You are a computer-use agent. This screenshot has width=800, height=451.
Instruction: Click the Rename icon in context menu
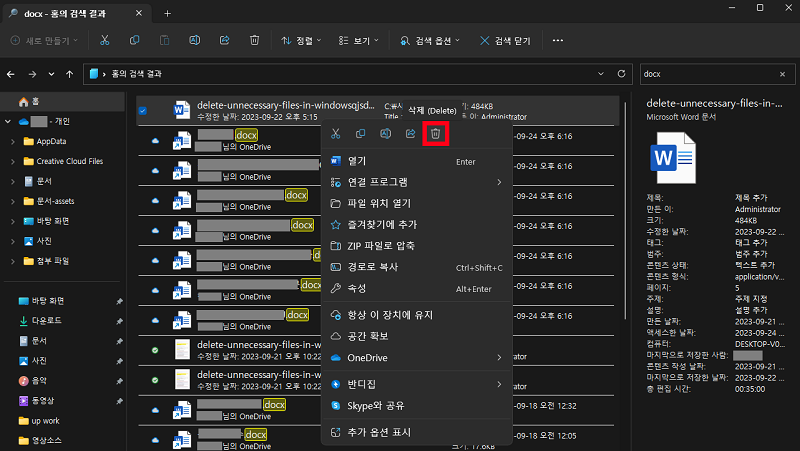pos(385,134)
